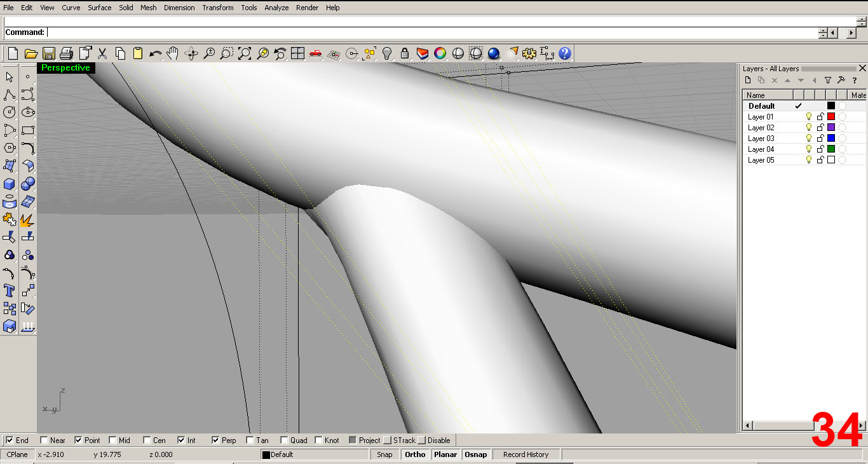Click the light bulb Hide objects icon
This screenshot has width=868, height=464.
click(387, 53)
